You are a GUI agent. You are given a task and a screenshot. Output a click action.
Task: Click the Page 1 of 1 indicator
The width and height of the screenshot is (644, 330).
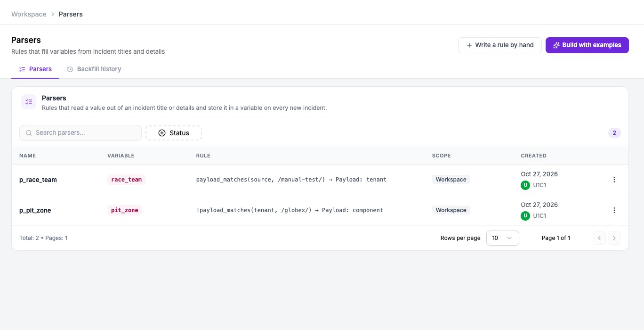point(556,238)
